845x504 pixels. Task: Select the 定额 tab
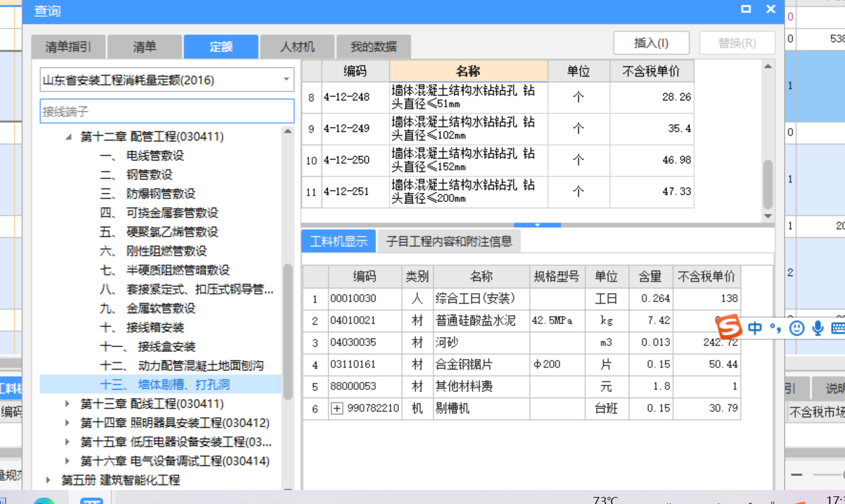point(221,46)
